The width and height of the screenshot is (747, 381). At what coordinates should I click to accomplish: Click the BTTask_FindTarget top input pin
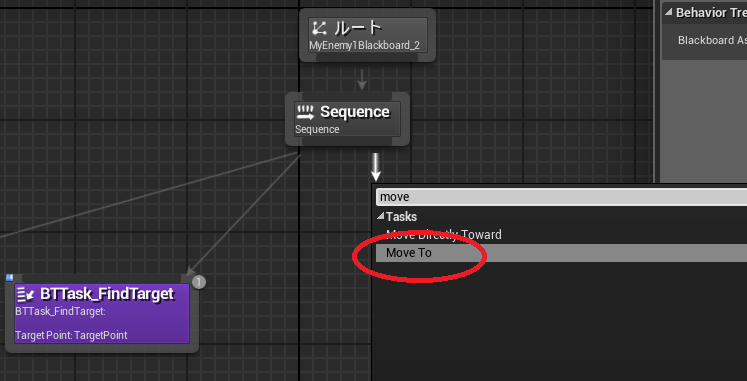pyautogui.click(x=102, y=278)
